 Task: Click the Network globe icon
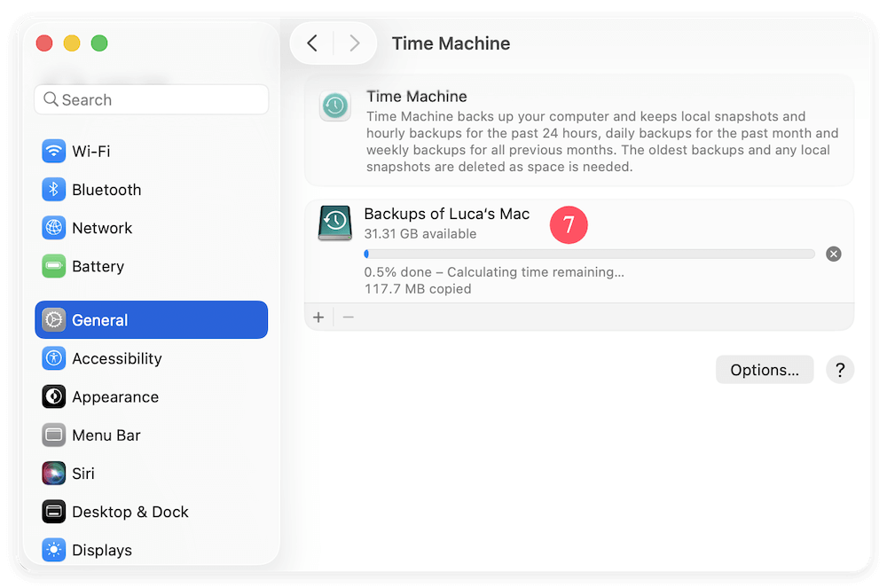54,228
